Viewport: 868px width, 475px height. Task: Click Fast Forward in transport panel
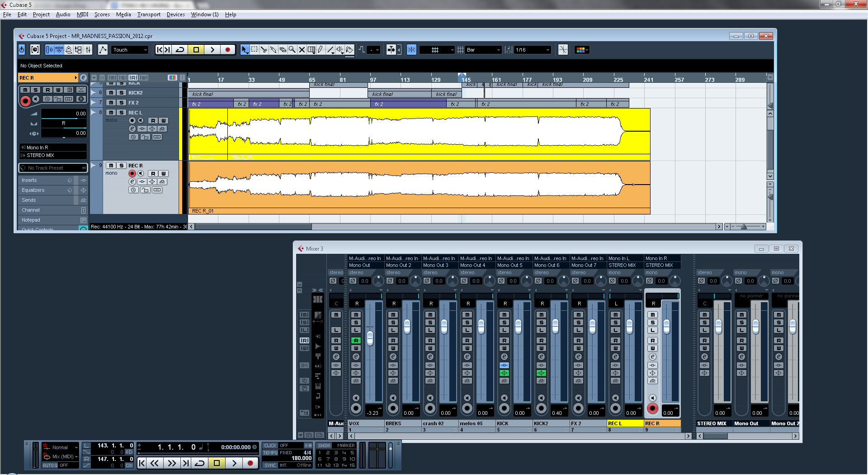(172, 463)
